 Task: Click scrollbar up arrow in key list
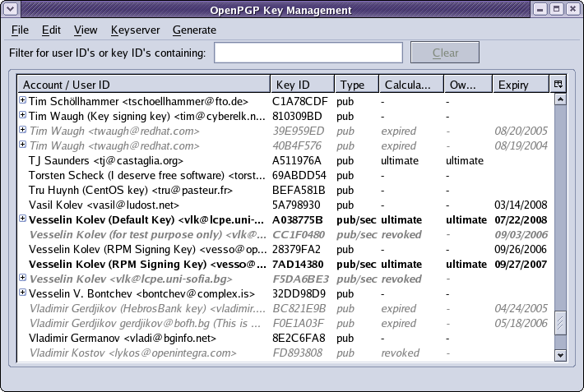click(560, 99)
